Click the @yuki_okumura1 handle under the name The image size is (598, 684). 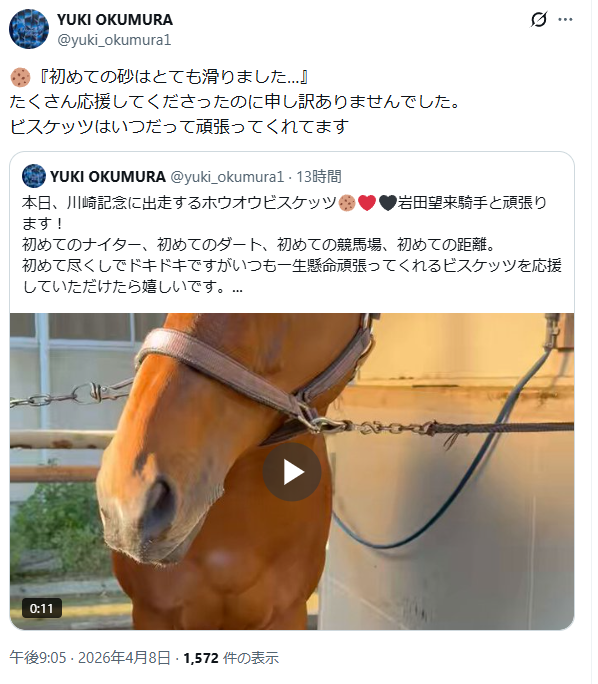pos(114,40)
